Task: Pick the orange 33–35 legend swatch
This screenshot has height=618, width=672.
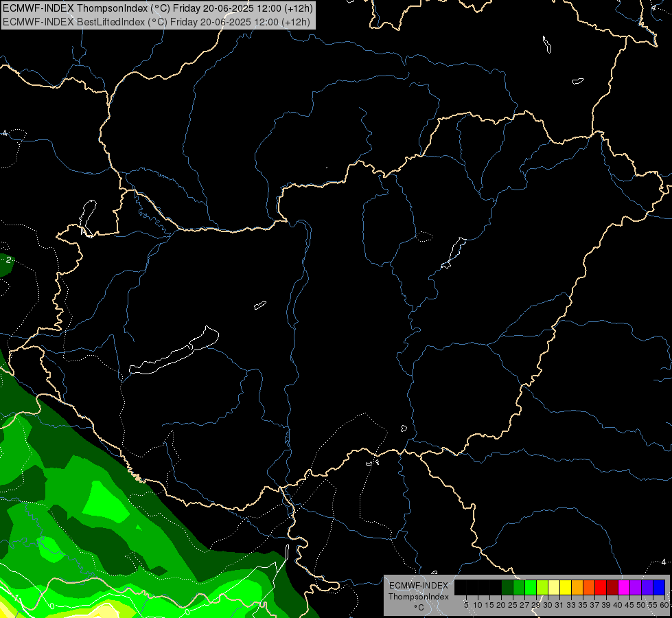Action: tap(577, 587)
